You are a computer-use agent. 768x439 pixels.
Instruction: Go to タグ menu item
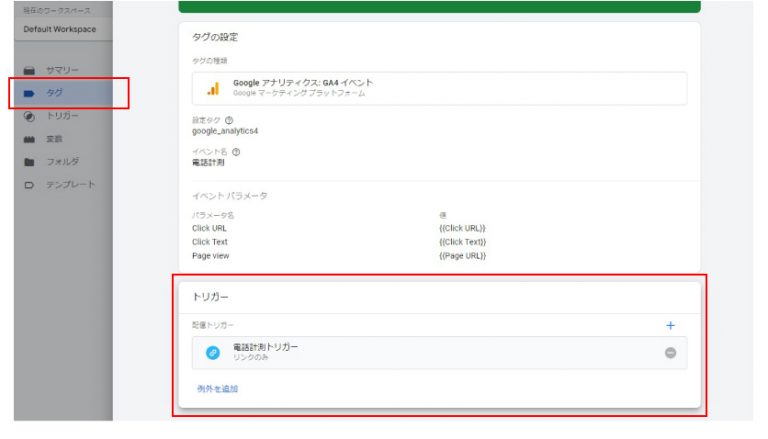pos(54,93)
